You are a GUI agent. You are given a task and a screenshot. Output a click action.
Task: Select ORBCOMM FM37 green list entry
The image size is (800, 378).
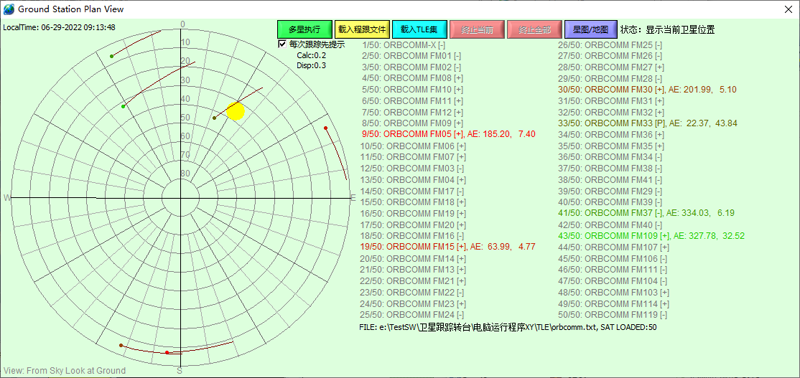(646, 213)
